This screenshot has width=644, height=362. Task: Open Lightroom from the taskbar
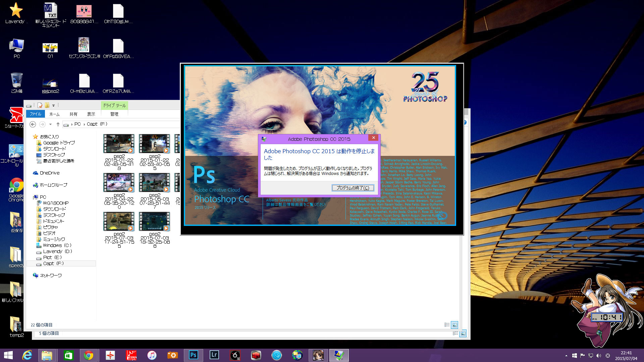coord(214,355)
